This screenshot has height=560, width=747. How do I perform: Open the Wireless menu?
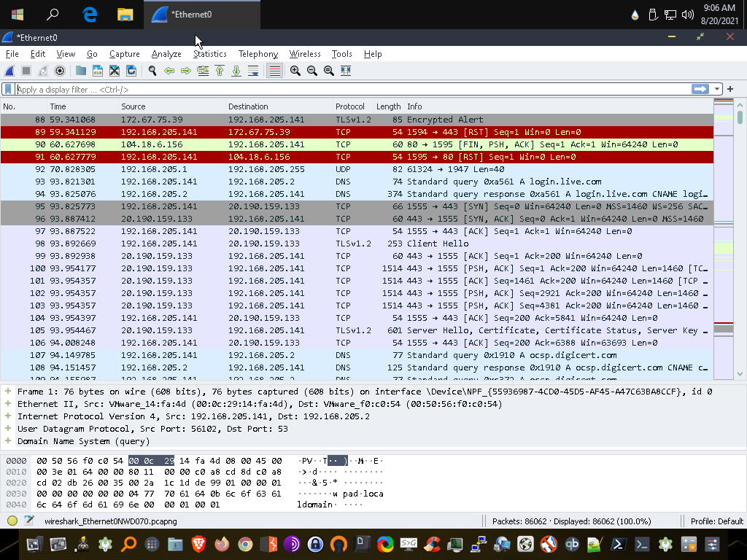coord(305,54)
